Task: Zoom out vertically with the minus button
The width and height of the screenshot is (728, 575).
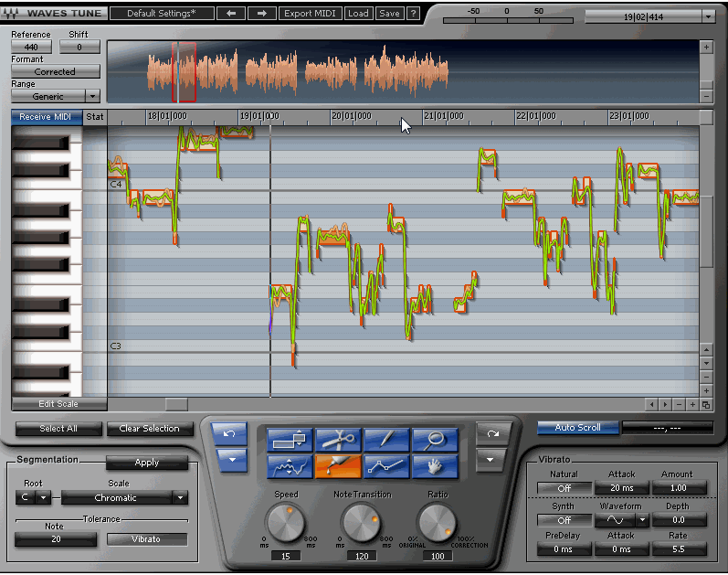Action: (706, 377)
